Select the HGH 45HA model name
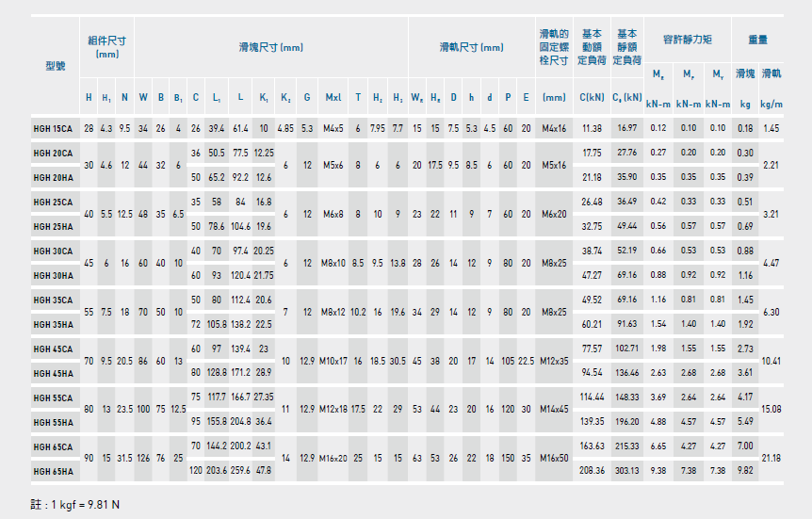This screenshot has width=812, height=519. click(55, 373)
